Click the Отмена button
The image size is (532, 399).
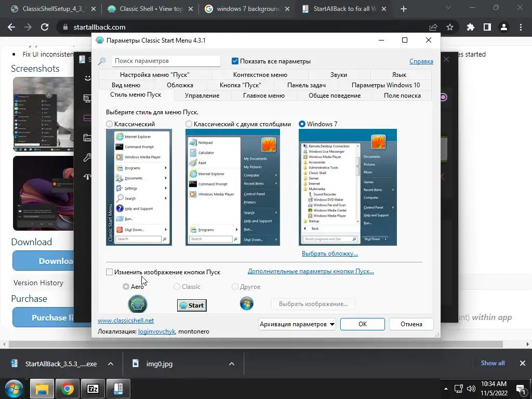tap(411, 324)
